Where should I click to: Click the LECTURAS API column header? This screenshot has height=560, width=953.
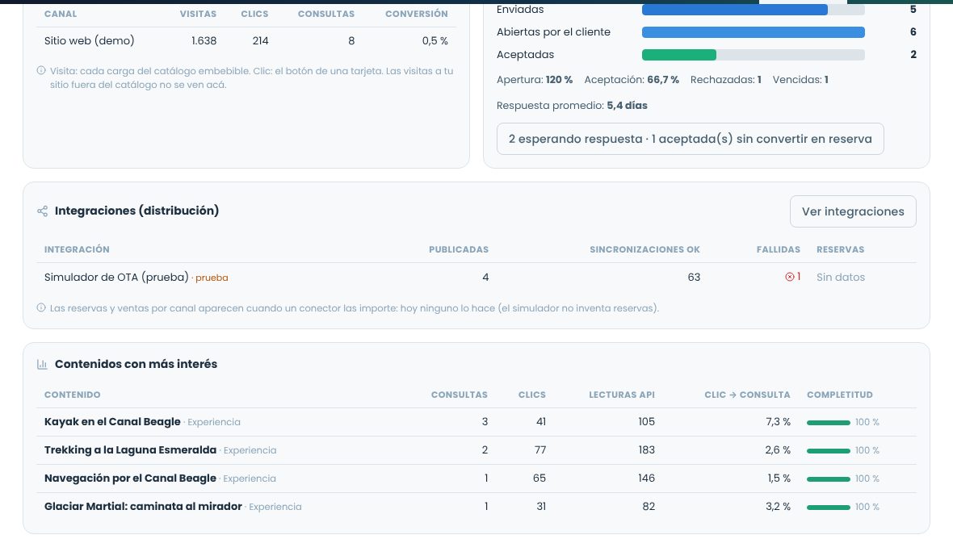(622, 395)
